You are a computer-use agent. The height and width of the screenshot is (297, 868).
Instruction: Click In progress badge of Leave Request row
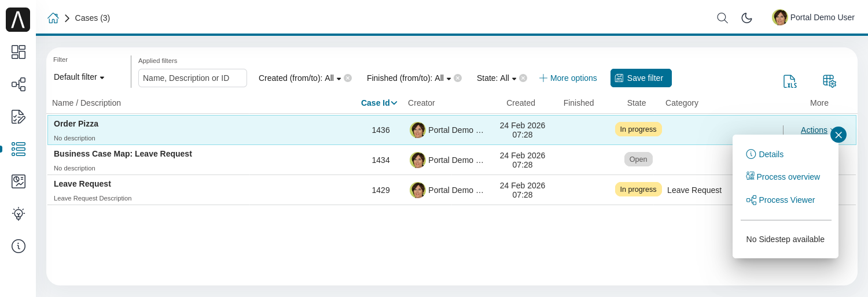[638, 190]
